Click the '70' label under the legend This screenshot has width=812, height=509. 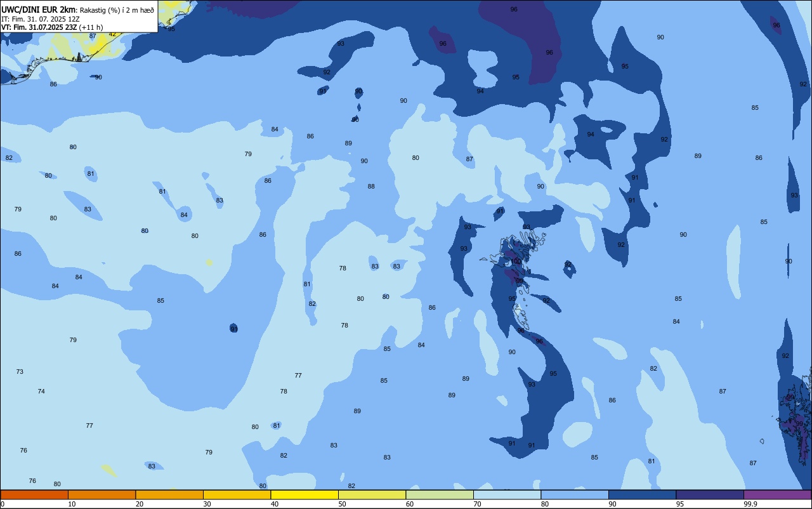click(x=477, y=504)
